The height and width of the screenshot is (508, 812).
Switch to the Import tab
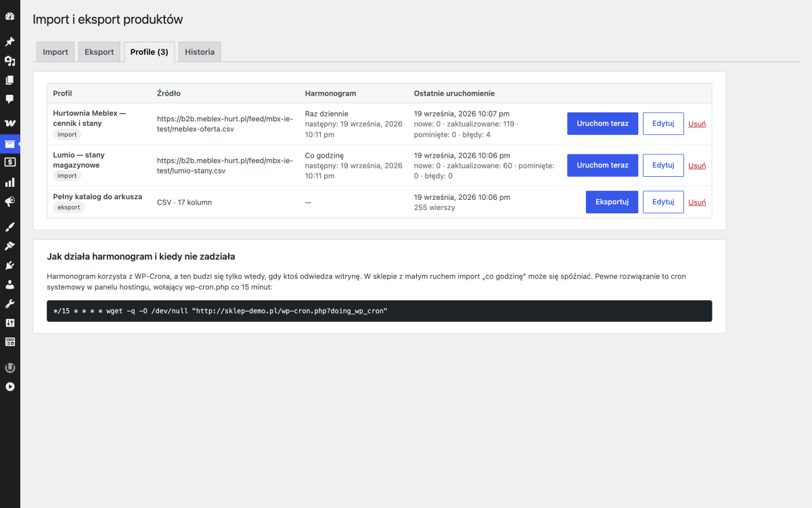point(55,52)
